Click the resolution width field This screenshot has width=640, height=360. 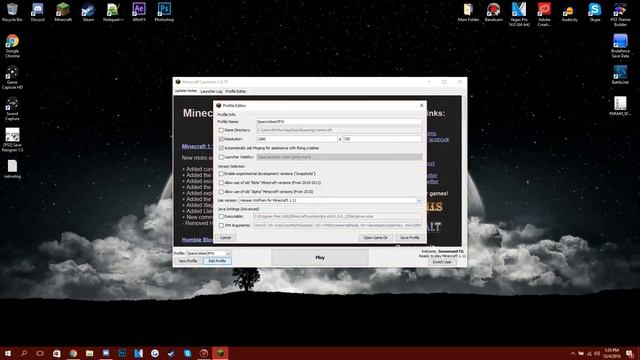click(x=297, y=139)
